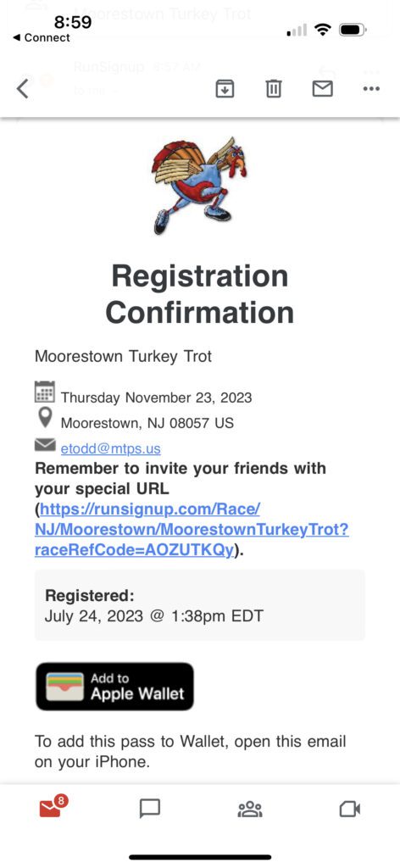Open the Chat tab at bottom
400x868 pixels.
150,809
